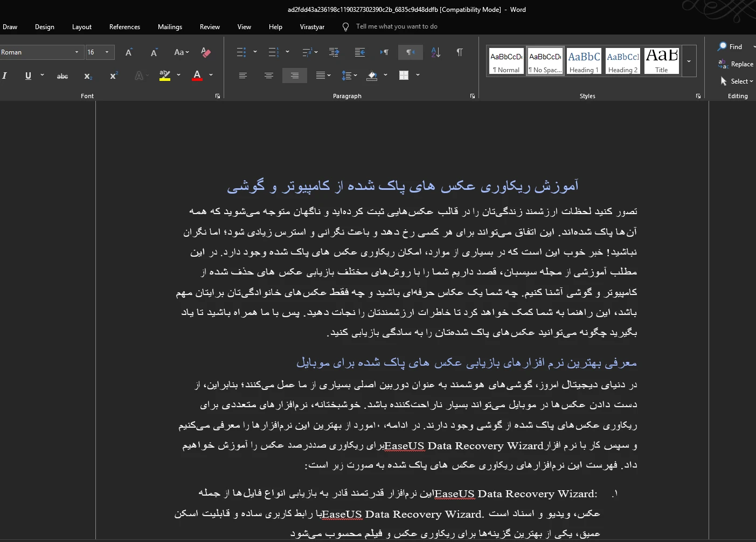Click the Superscript button
This screenshot has width=756, height=542.
point(113,76)
